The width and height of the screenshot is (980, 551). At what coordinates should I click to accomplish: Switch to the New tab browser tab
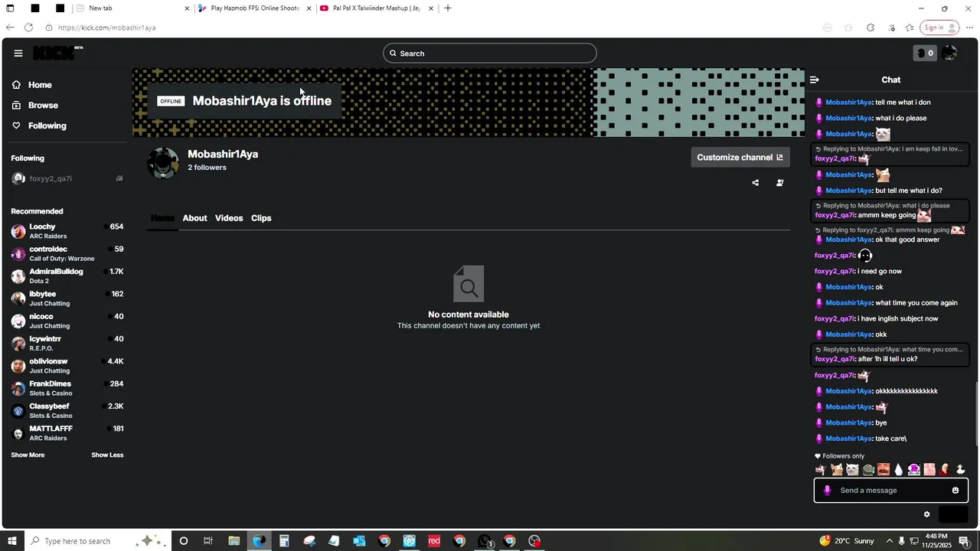point(132,8)
